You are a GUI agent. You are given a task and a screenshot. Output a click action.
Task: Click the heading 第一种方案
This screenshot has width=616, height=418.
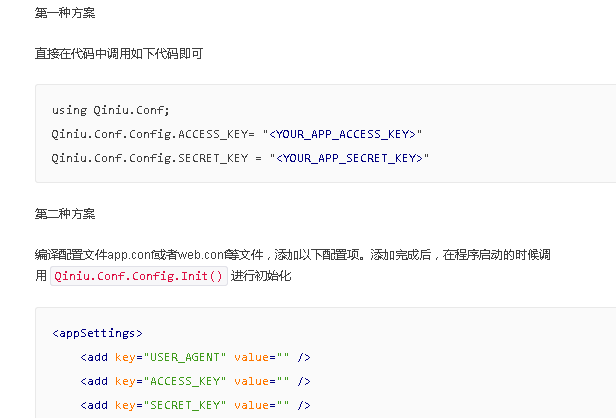coord(65,13)
